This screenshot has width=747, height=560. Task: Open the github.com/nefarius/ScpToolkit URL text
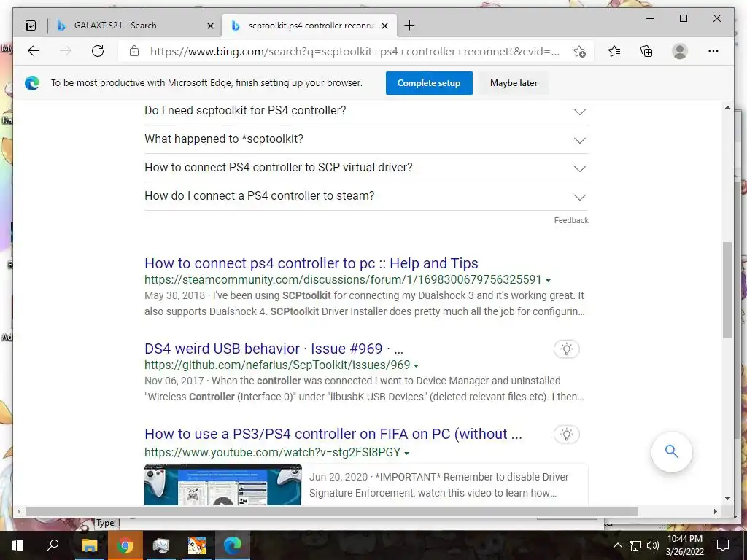(277, 365)
